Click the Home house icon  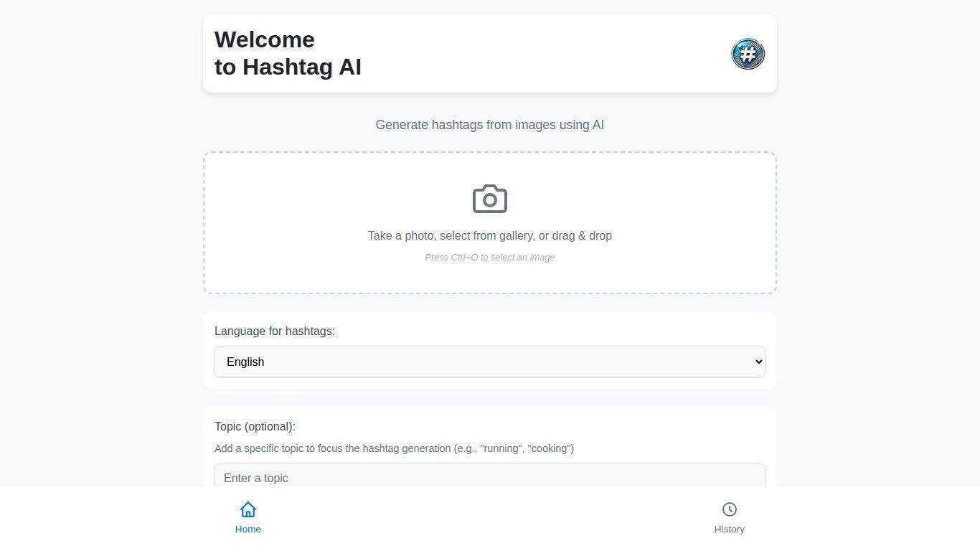(x=248, y=509)
